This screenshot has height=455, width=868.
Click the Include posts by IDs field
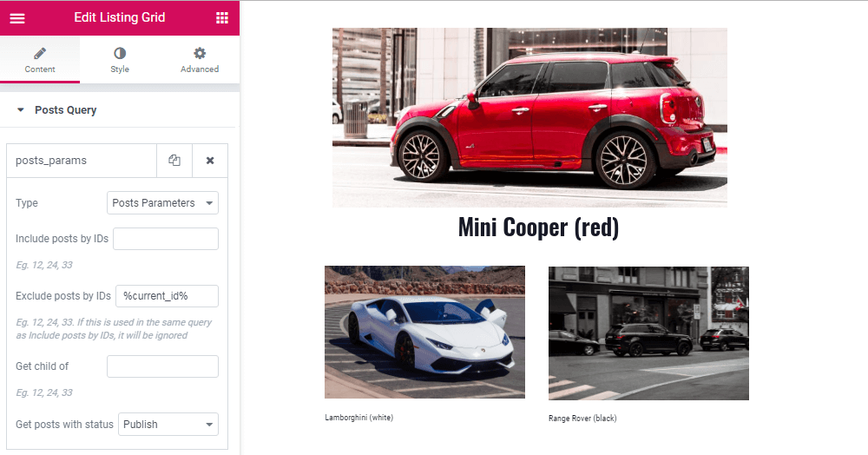[x=166, y=239]
